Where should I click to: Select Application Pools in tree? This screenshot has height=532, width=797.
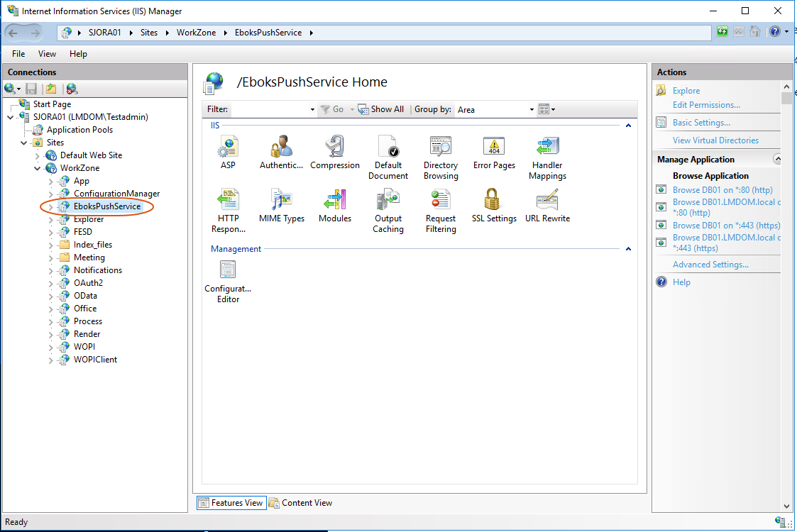tap(79, 130)
